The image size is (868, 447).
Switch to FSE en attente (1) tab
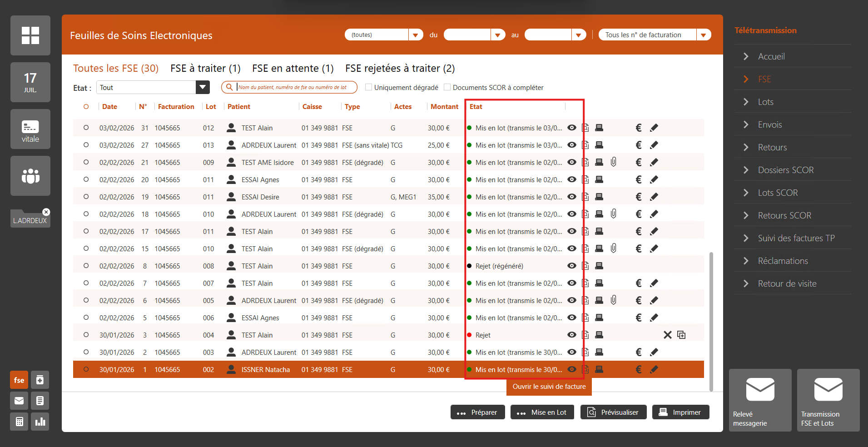293,68
